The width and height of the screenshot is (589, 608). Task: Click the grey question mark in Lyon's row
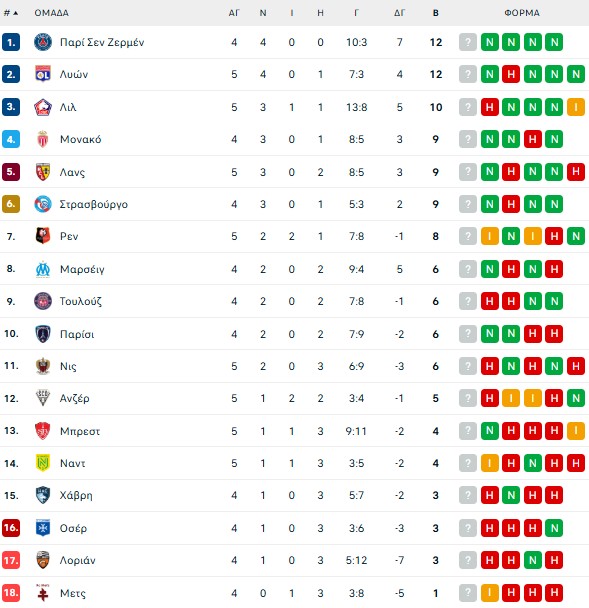point(468,74)
